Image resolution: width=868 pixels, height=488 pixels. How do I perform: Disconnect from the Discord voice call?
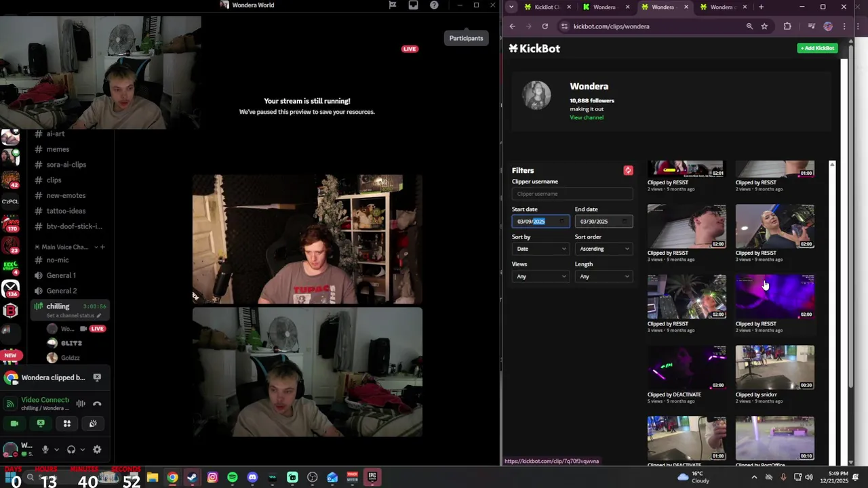(97, 403)
